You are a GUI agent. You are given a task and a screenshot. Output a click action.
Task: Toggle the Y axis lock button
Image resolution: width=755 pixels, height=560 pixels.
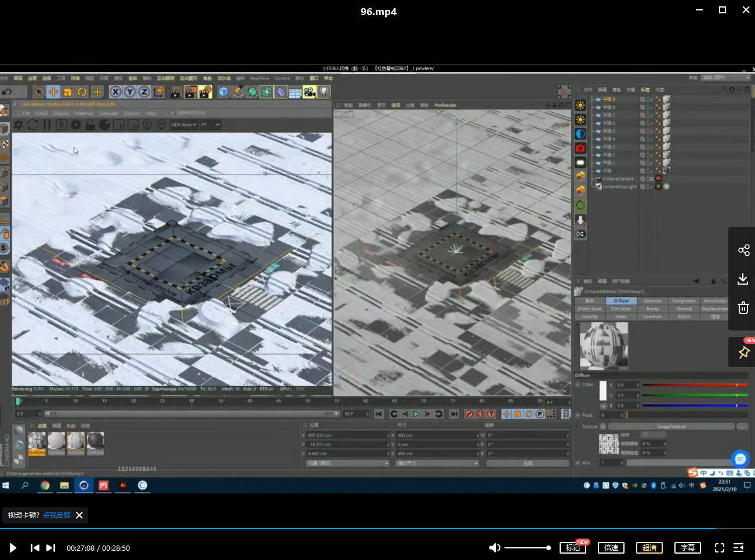pyautogui.click(x=130, y=92)
